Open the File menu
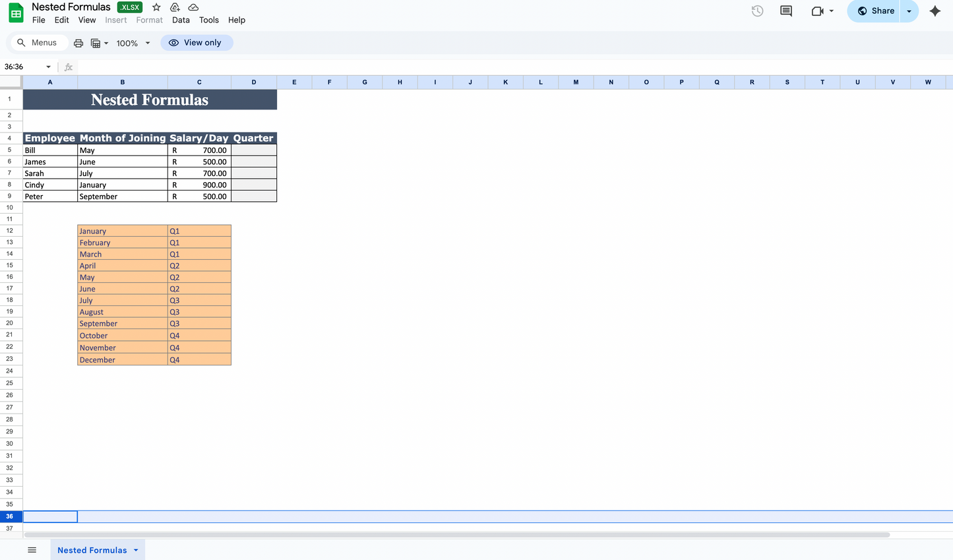This screenshot has height=560, width=953. click(38, 20)
